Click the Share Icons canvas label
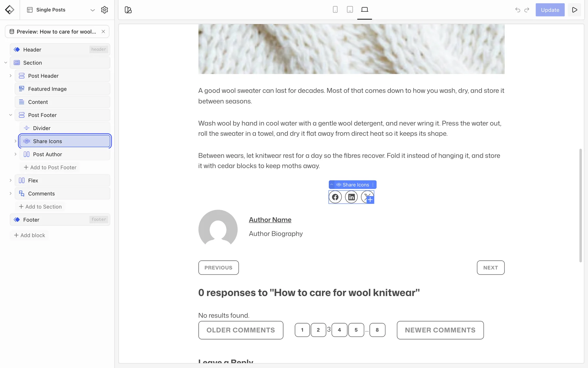The height and width of the screenshot is (368, 588). click(353, 184)
